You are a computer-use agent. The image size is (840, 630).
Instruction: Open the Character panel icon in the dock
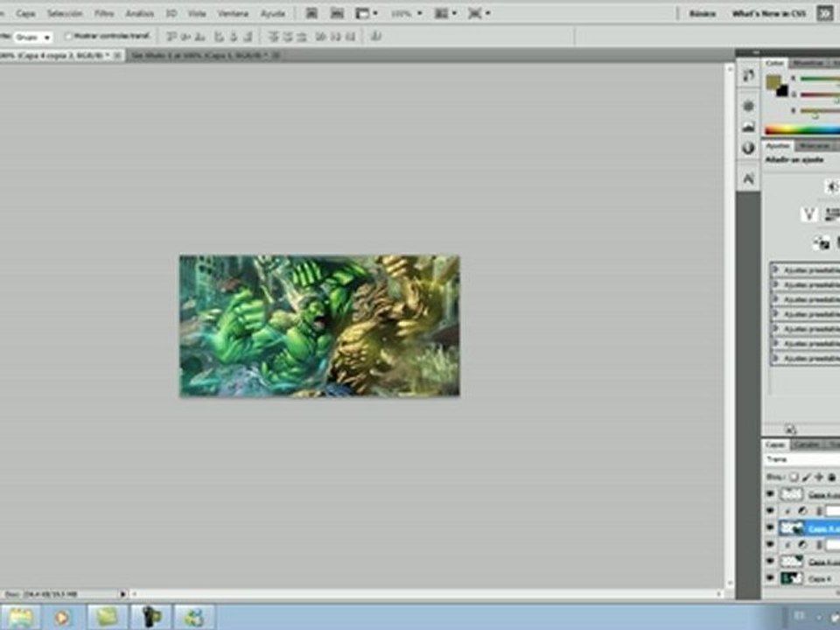coord(748,178)
